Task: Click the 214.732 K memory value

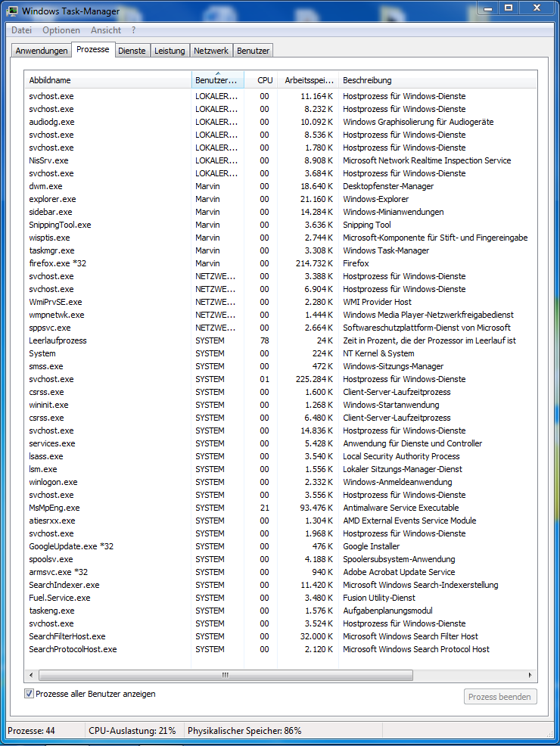Action: click(314, 263)
